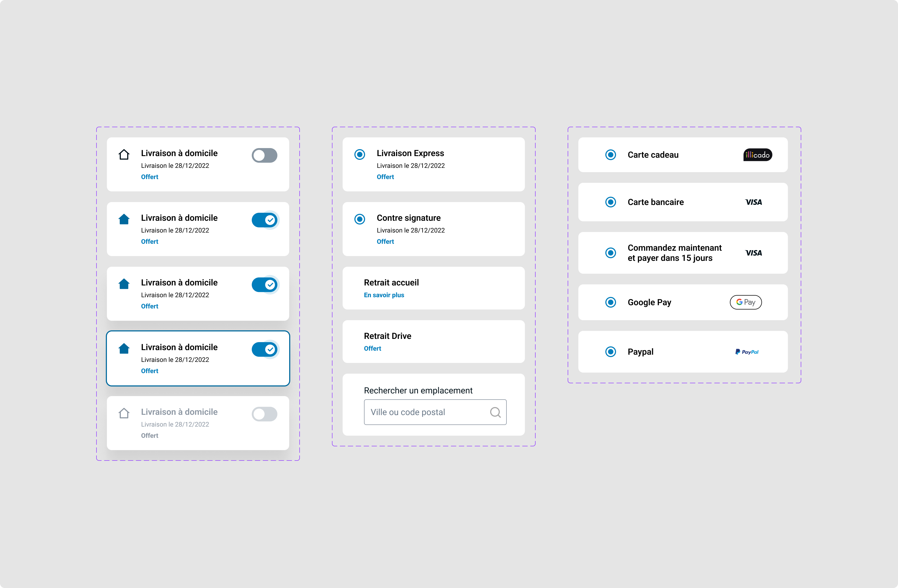Choose the Carte cadeau radio button
The image size is (898, 588).
610,155
